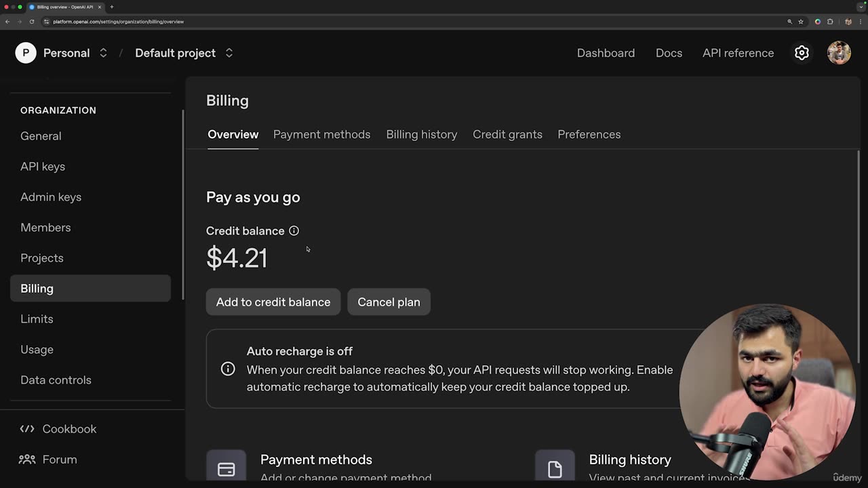Screen dimensions: 868x488
Task: Click the zoom magnifier in address bar
Action: coord(789,22)
